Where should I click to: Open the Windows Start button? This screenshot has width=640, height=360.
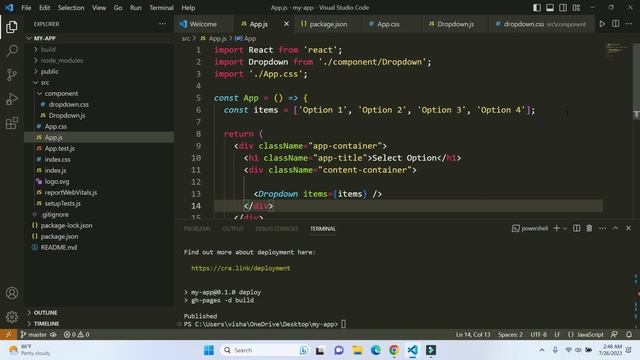[x=209, y=350]
